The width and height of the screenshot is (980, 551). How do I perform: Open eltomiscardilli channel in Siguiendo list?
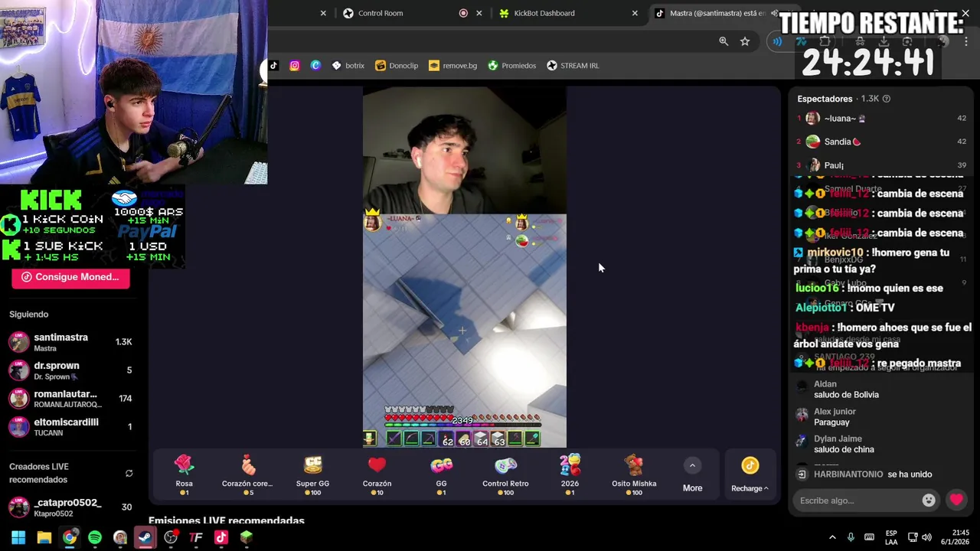click(70, 427)
